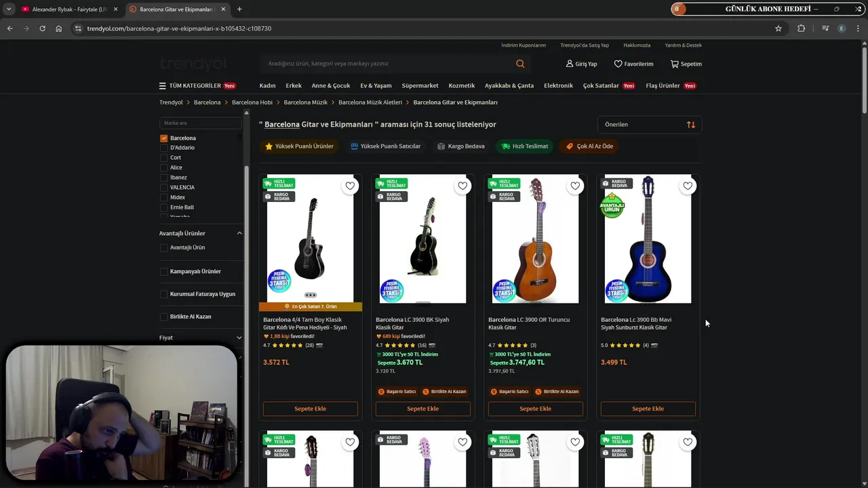This screenshot has height=488, width=868.
Task: Open Anne & Çocuk category menu
Action: click(331, 86)
